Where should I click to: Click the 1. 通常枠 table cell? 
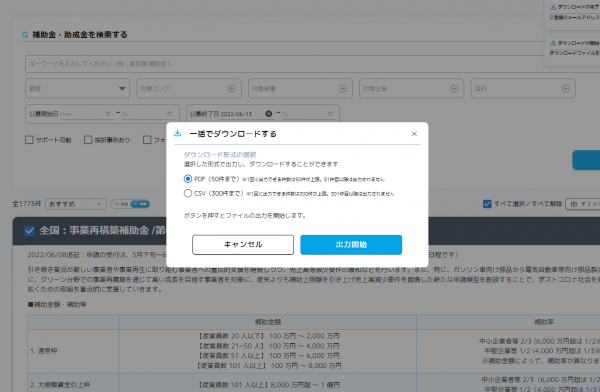(73, 351)
